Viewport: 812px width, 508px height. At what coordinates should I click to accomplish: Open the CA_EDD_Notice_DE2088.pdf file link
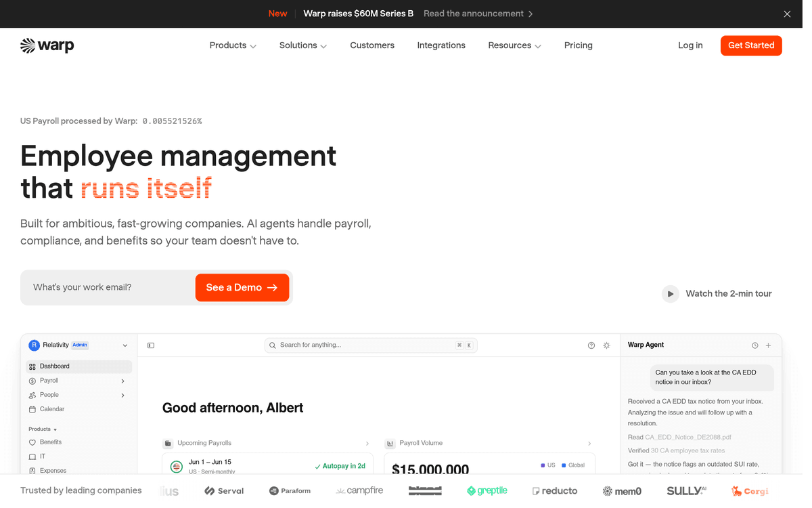pyautogui.click(x=688, y=438)
